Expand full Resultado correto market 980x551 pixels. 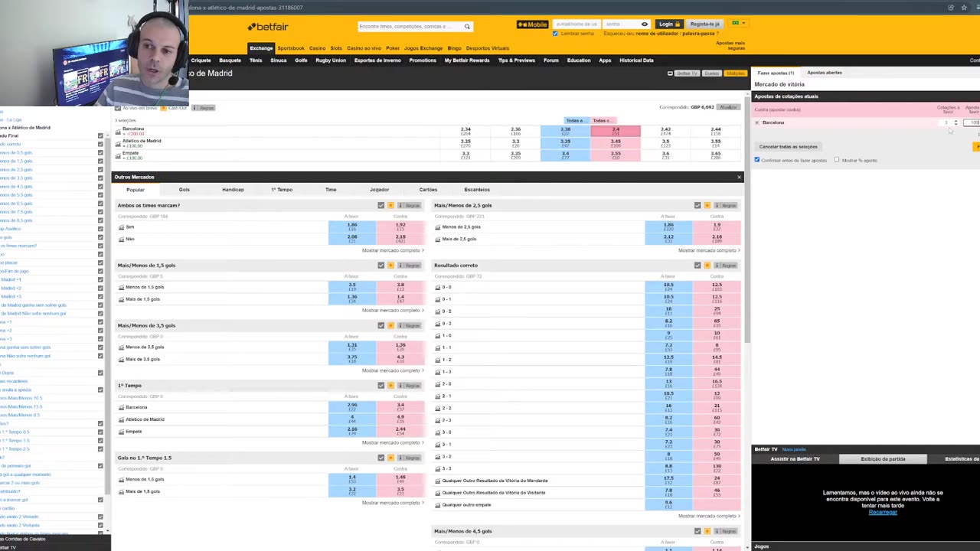click(x=709, y=516)
